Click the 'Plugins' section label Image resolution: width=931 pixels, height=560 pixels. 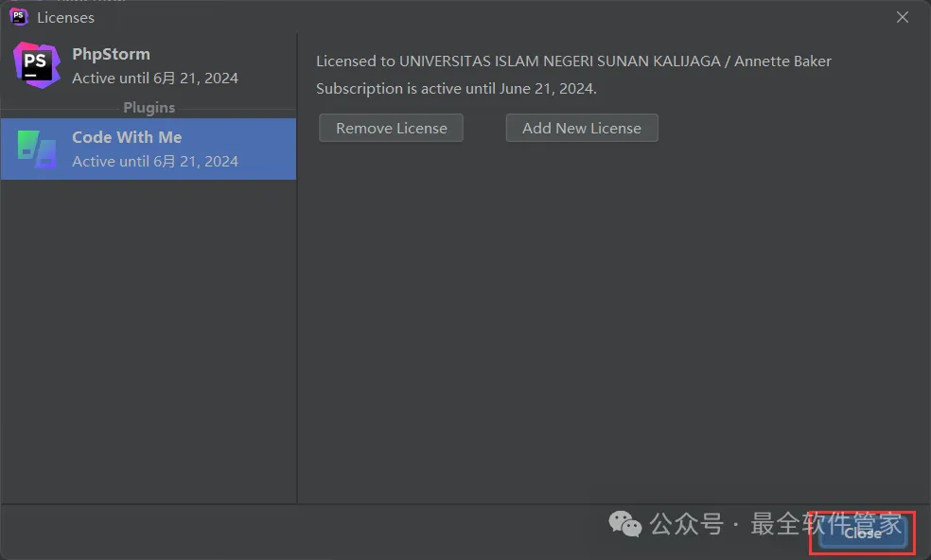(149, 108)
